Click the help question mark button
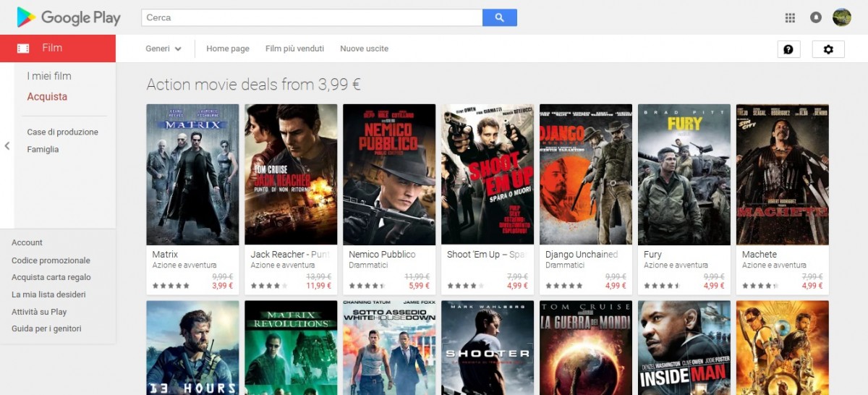This screenshot has width=868, height=395. [x=788, y=49]
